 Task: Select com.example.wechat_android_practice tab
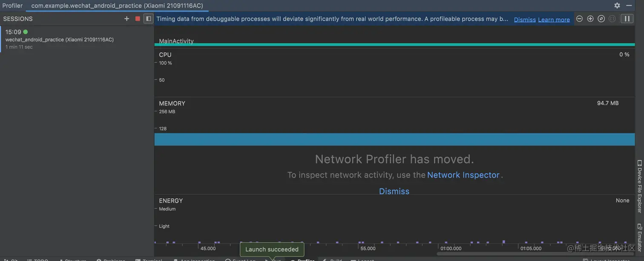[x=117, y=6]
